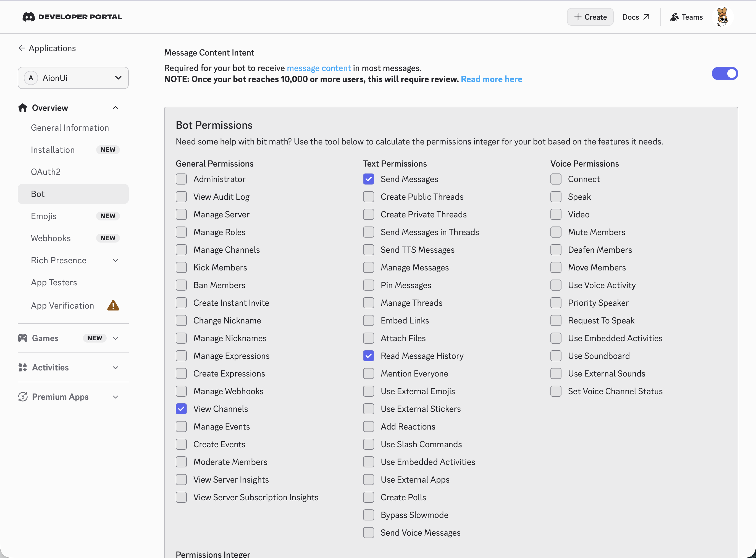Enable the Create Polls checkbox
Screen dimensions: 756x558
[369, 497]
